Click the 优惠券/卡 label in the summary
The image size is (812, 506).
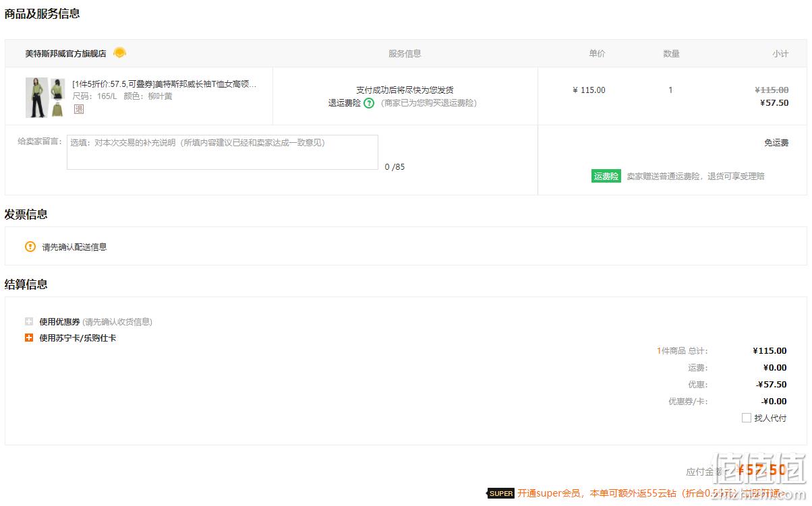click(x=688, y=402)
